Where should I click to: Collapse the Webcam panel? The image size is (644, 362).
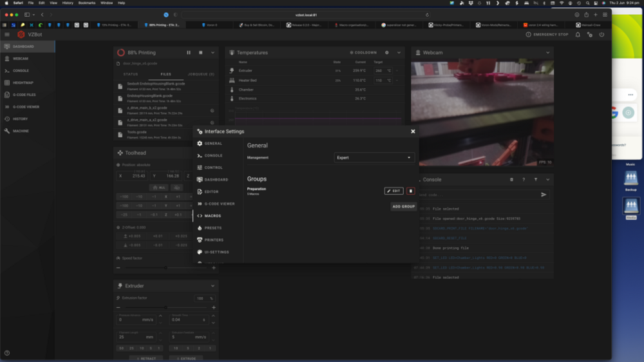pyautogui.click(x=547, y=53)
